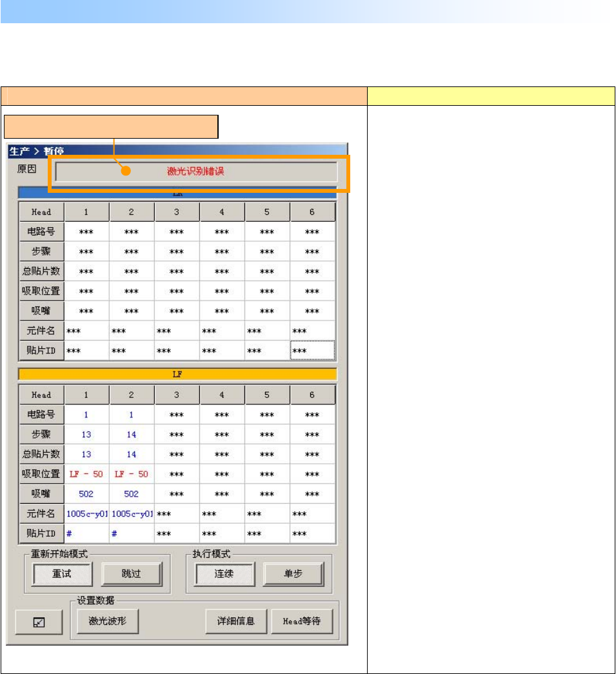616x674 pixels.
Task: Click the 重试 retry button
Action: point(63,574)
